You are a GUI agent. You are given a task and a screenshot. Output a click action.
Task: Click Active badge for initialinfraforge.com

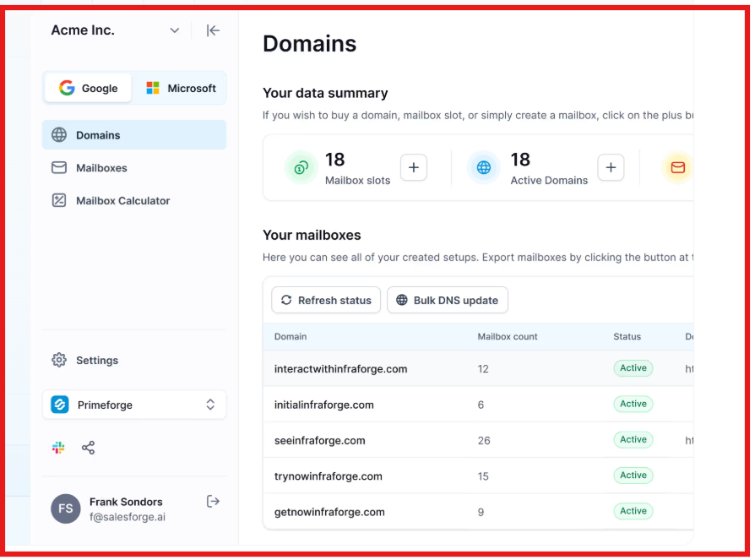tap(633, 404)
